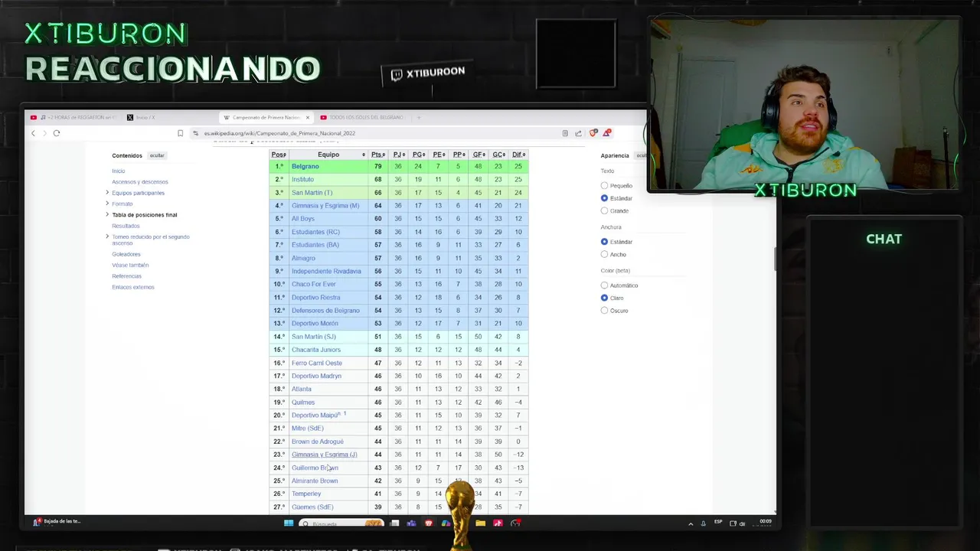Sort table by PP column
Viewport: 980px width, 551px height.
459,155
